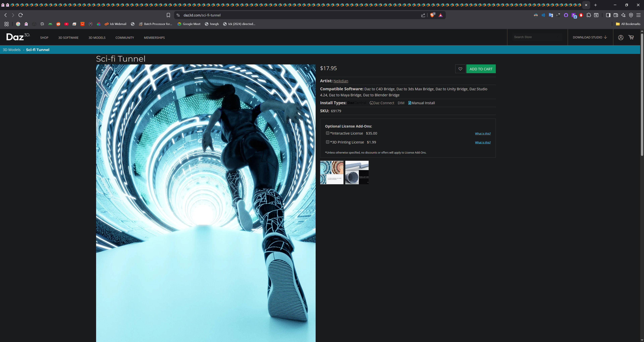
Task: Open the shopping cart icon
Action: (631, 37)
